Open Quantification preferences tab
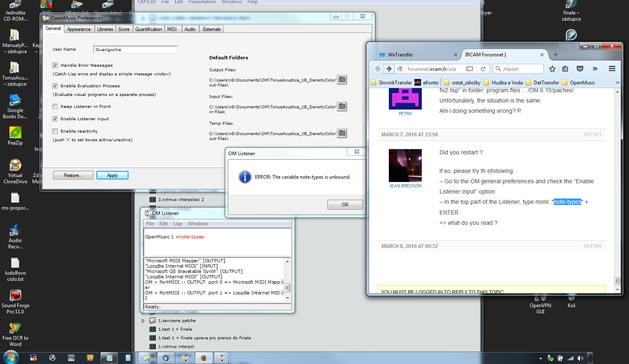This screenshot has width=629, height=364. 148,29
